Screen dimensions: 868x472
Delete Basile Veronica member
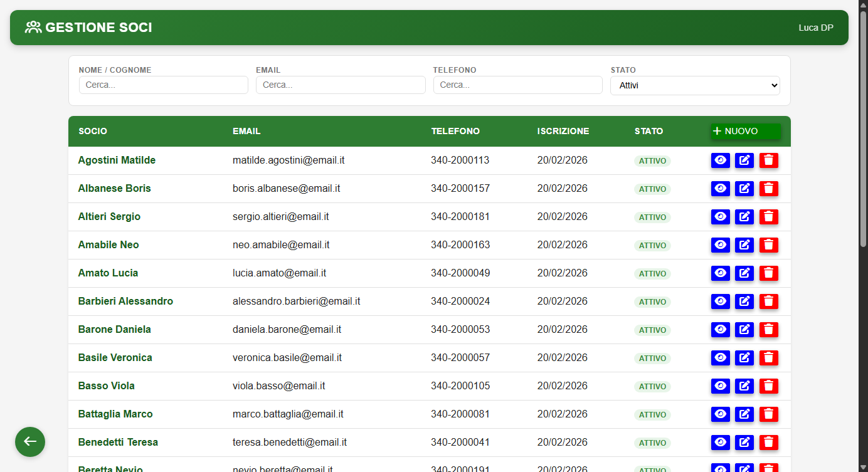pos(769,358)
